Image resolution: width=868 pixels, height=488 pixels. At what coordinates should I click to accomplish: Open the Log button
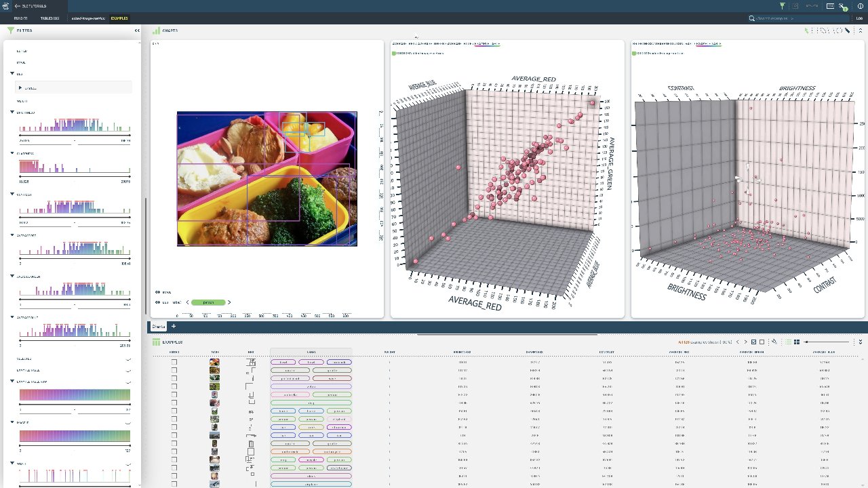[859, 18]
